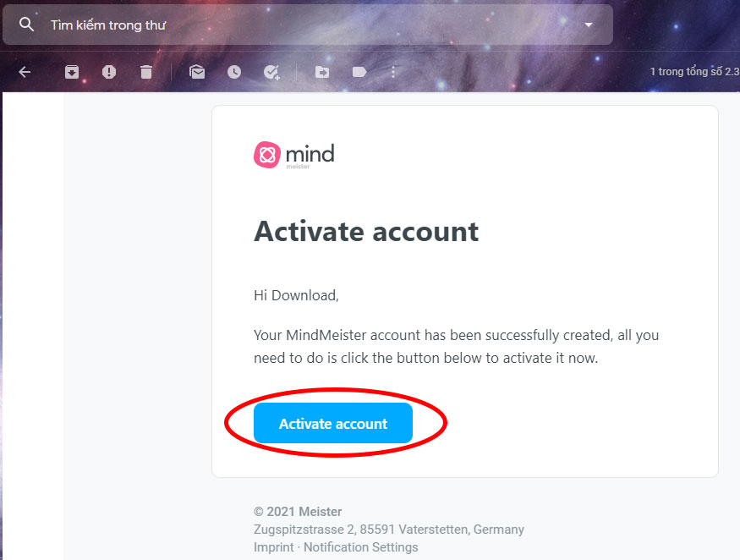Snooze this email with clock icon
Image resolution: width=740 pixels, height=560 pixels.
tap(234, 72)
